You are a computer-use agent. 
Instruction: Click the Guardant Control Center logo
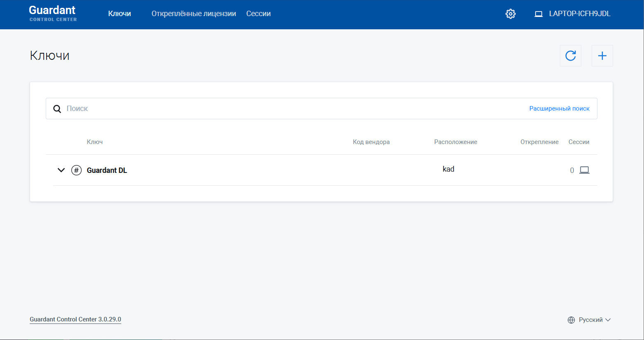[x=53, y=13]
